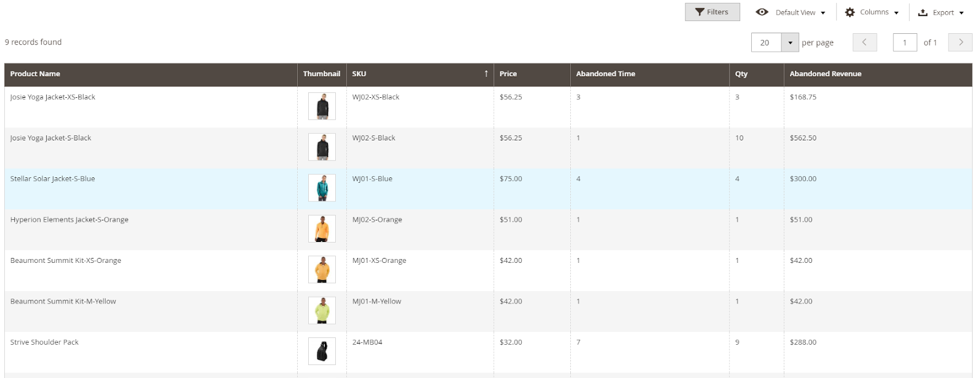Image resolution: width=980 pixels, height=378 pixels.
Task: Expand the Default View dropdown
Action: click(x=823, y=13)
